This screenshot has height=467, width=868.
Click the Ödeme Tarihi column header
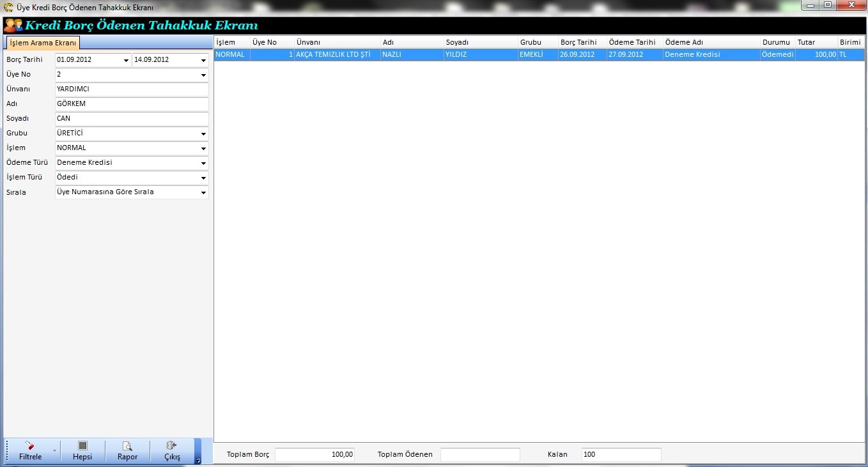tap(634, 42)
